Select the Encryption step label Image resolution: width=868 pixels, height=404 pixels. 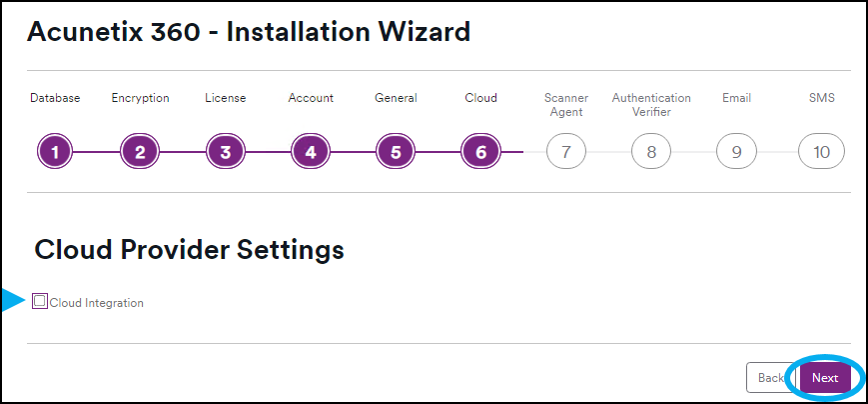140,99
